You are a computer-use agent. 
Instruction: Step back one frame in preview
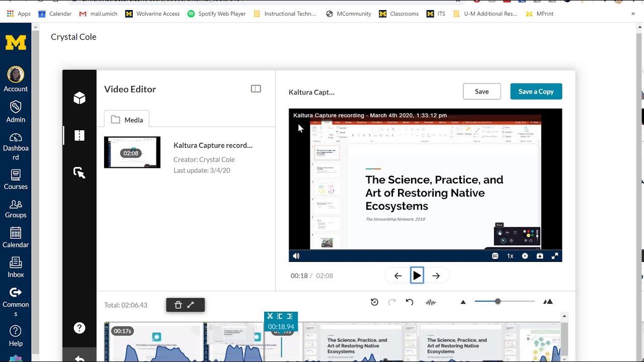click(398, 276)
